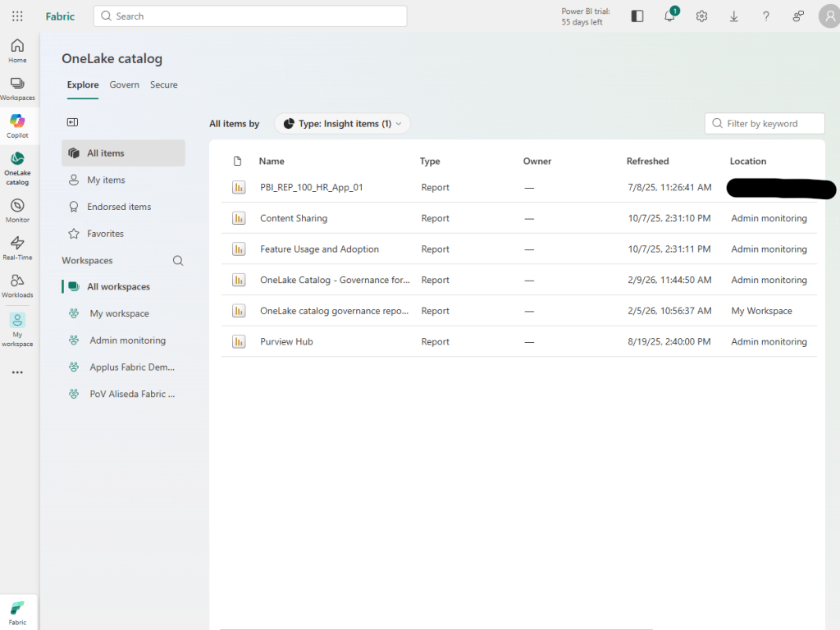This screenshot has width=840, height=630.
Task: Select Admin monitoring workspace
Action: 127,340
